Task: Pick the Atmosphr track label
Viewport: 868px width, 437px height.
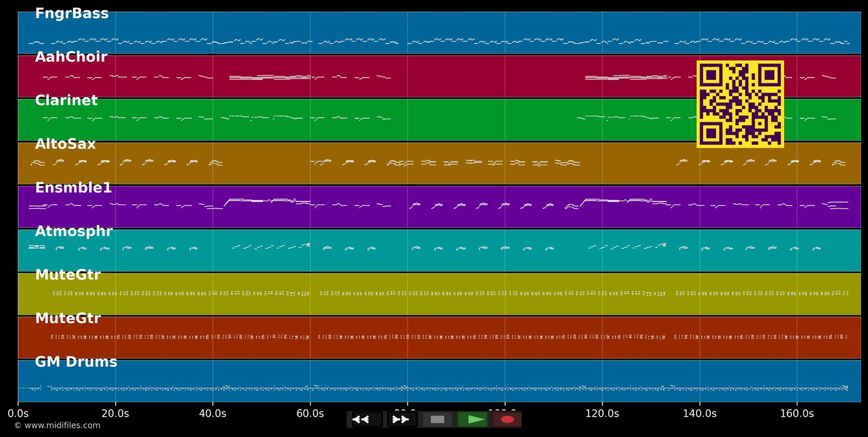Action: click(73, 232)
